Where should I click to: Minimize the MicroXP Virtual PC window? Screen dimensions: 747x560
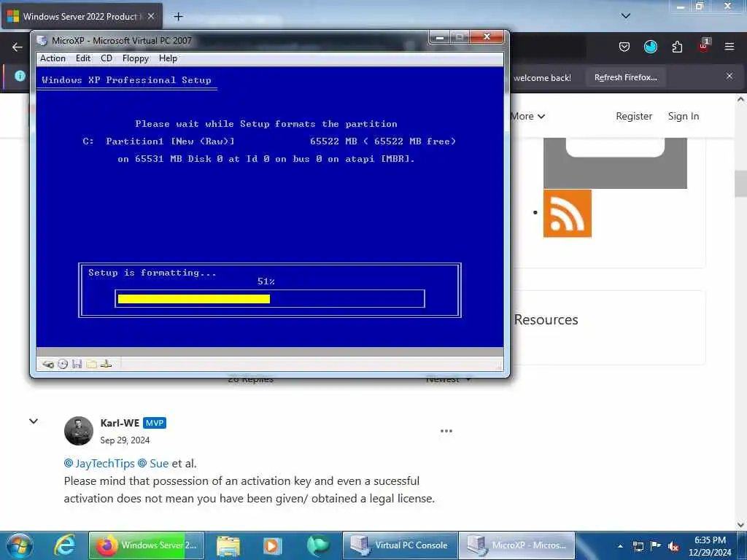tap(438, 37)
